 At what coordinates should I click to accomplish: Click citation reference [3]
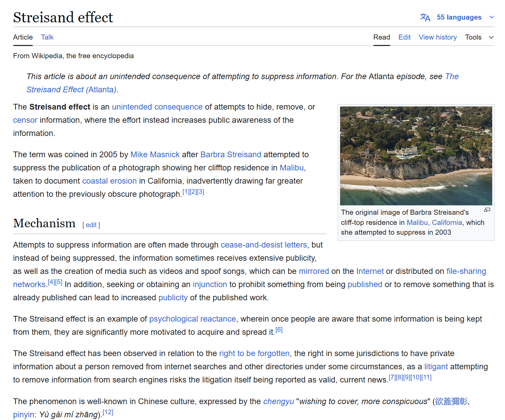point(200,192)
